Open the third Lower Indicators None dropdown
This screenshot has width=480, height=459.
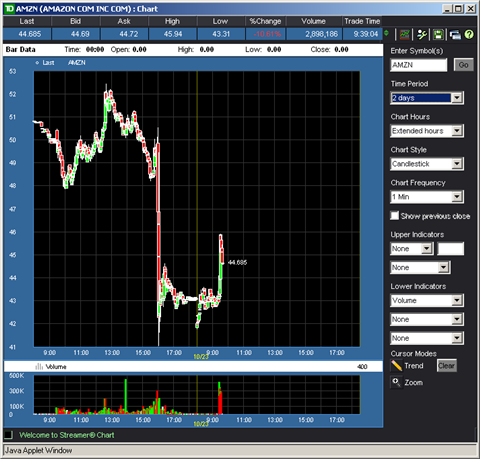click(x=427, y=338)
